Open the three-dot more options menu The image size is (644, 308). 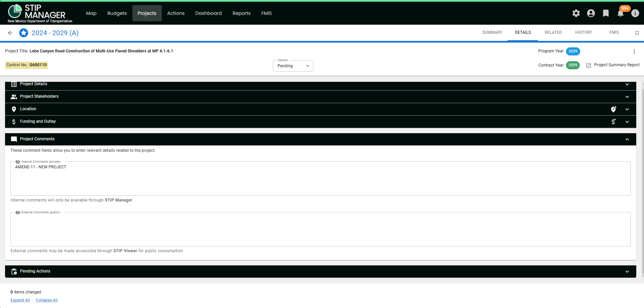tap(634, 51)
